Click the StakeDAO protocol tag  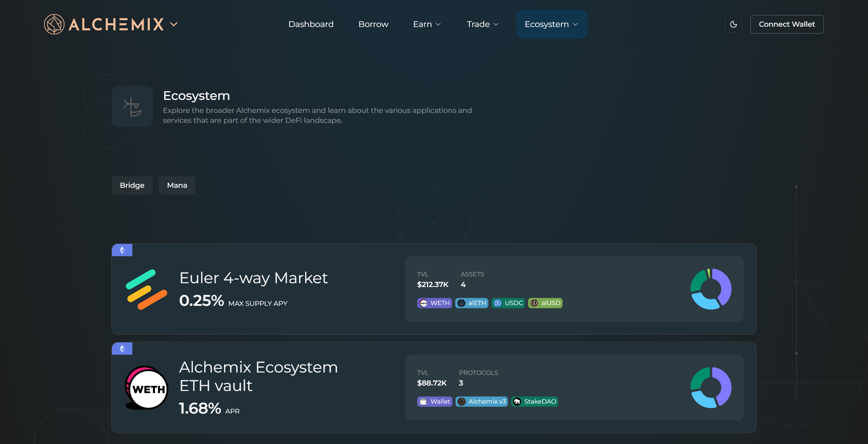tap(535, 402)
